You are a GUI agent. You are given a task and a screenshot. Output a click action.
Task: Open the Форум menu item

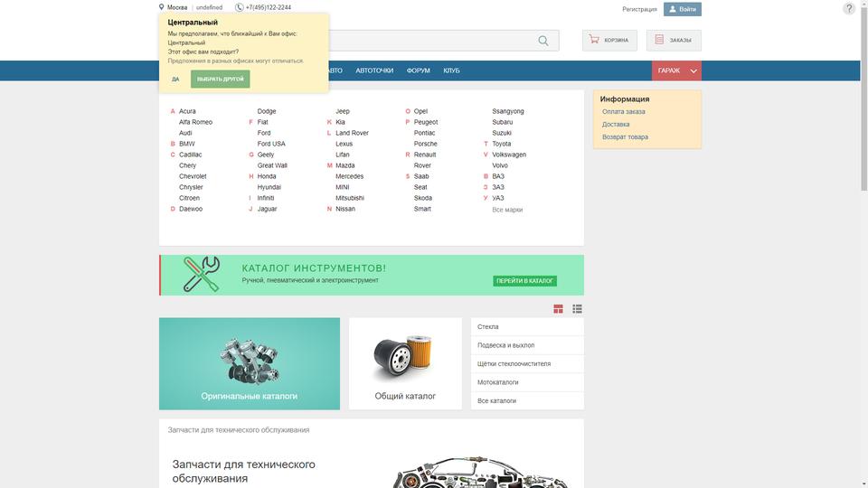pos(418,70)
